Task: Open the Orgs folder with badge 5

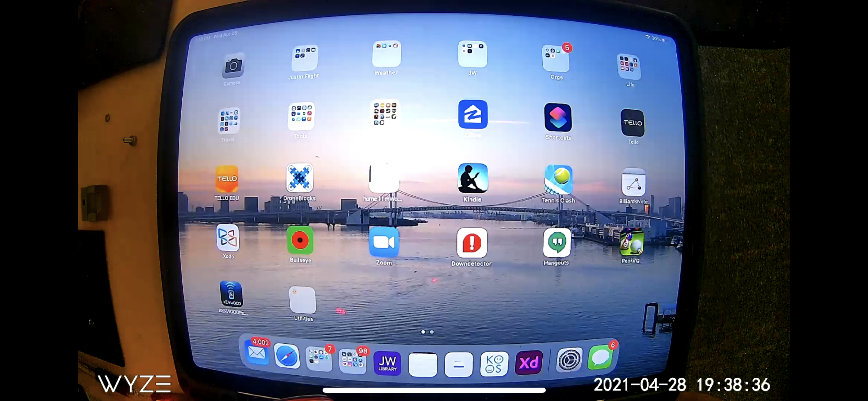Action: [x=556, y=58]
